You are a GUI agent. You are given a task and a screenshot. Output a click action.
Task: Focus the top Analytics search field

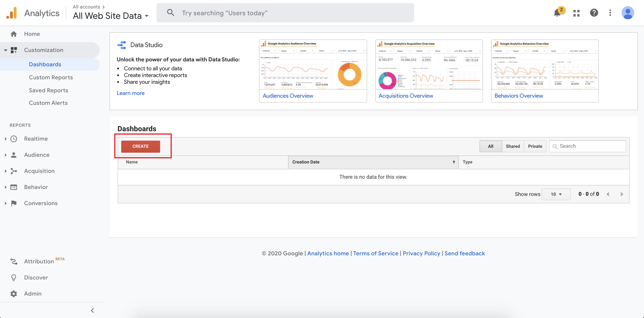tap(285, 13)
